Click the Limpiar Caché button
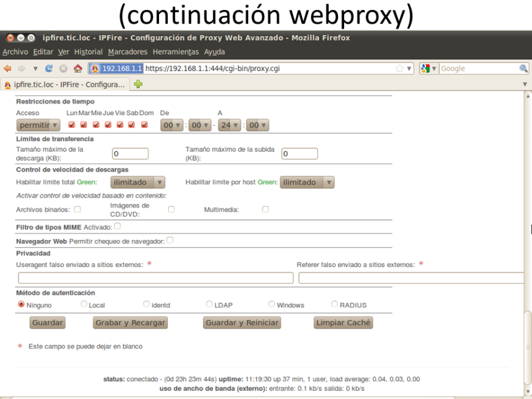Image resolution: width=532 pixels, height=399 pixels. (343, 323)
